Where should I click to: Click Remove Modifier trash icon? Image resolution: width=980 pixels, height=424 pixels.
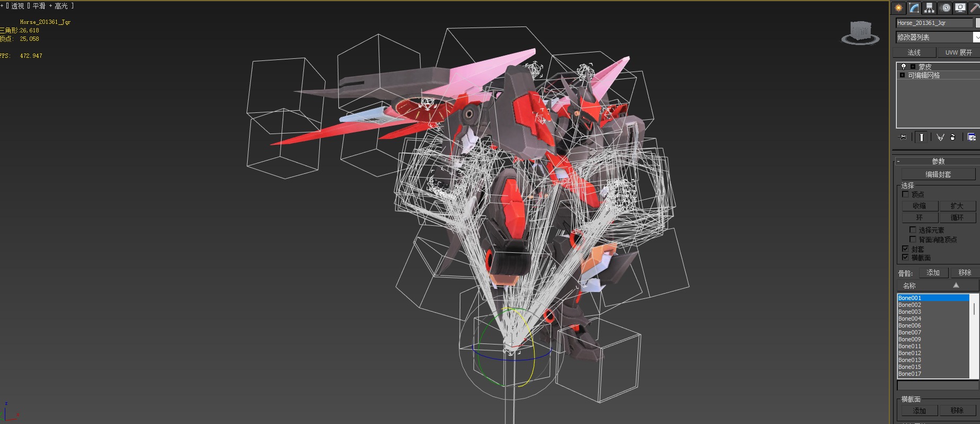pos(952,137)
